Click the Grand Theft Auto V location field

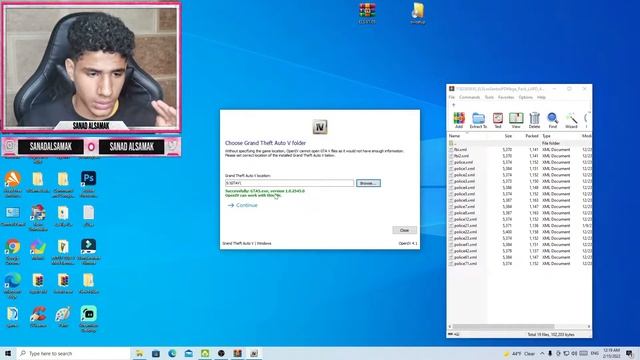[289, 183]
